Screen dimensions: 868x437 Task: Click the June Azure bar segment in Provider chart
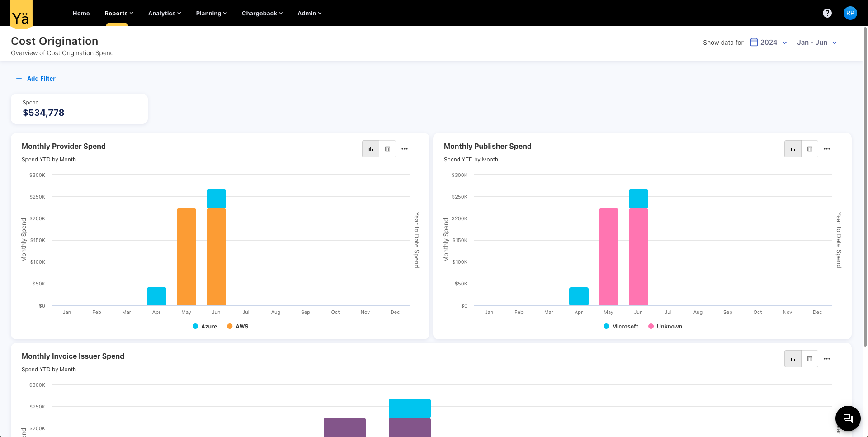click(216, 198)
